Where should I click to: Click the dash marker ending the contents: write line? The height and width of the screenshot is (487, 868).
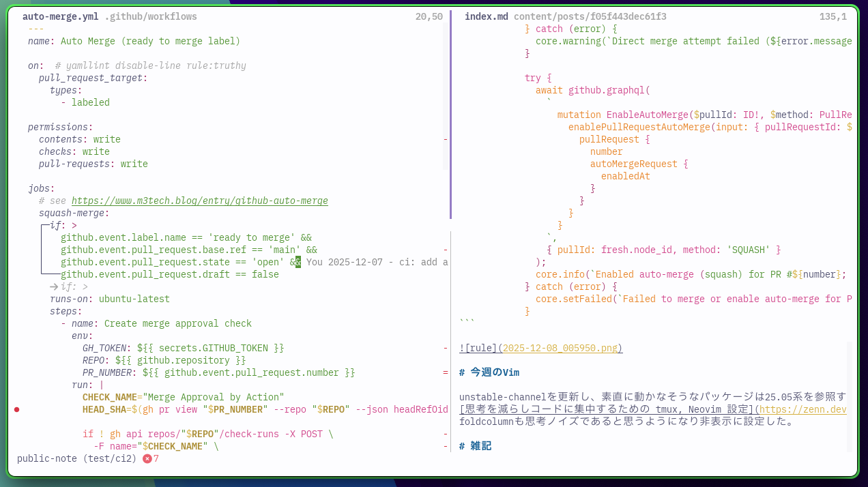pyautogui.click(x=445, y=139)
